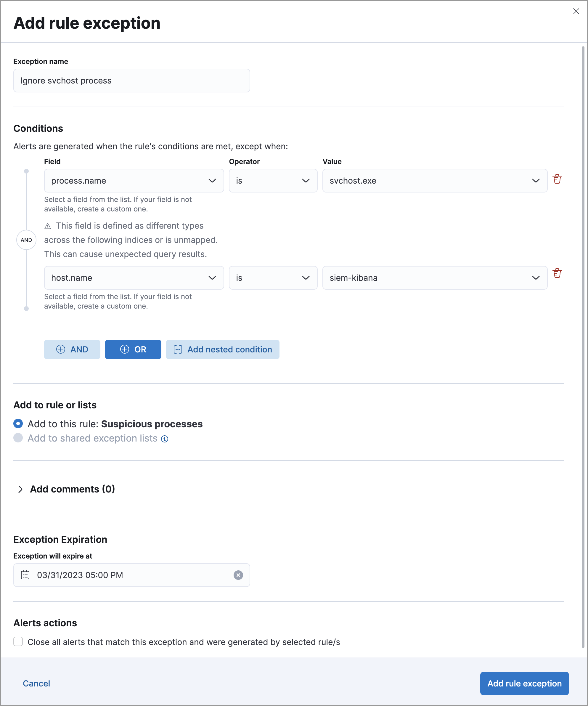Click Add nested condition
This screenshot has height=706, width=588.
[223, 349]
